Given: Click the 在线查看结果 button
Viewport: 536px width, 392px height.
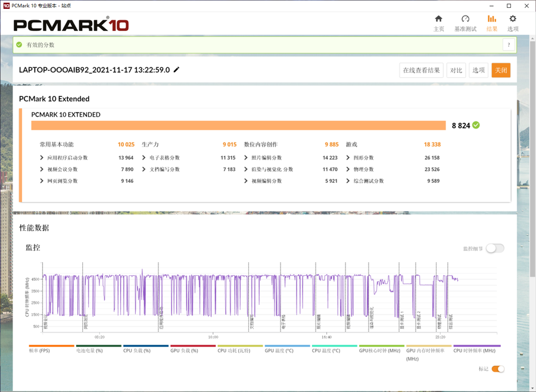Looking at the screenshot, I should pos(421,70).
